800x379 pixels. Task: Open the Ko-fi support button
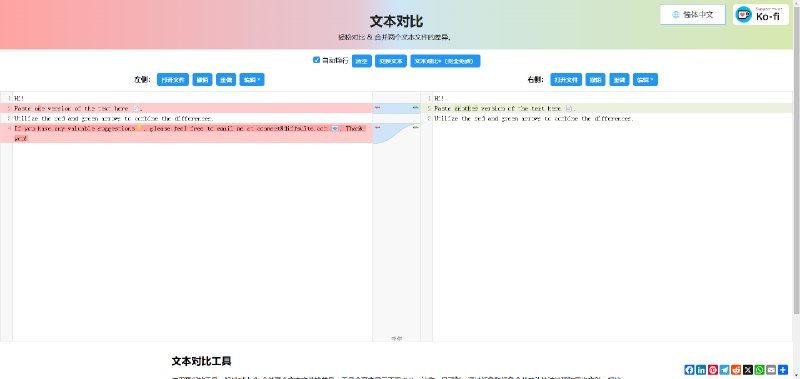pyautogui.click(x=761, y=15)
